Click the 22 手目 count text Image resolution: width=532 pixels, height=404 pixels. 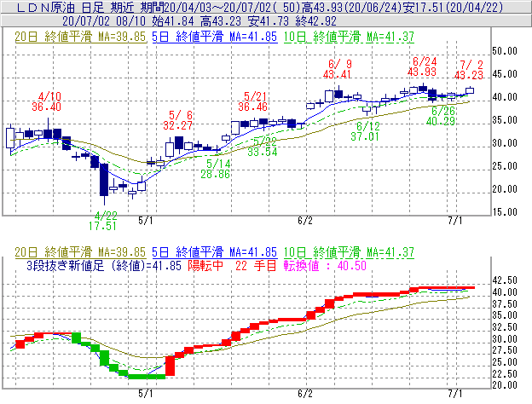256,265
